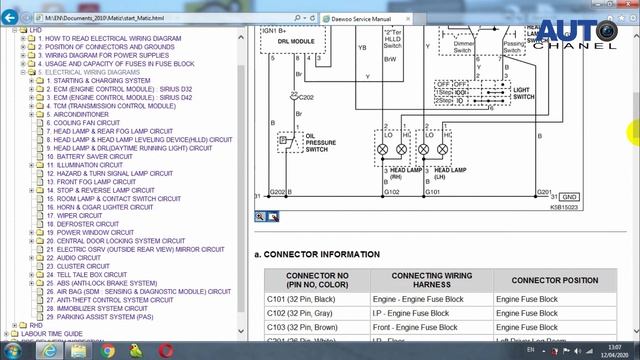The width and height of the screenshot is (640, 360).
Task: Click the C103 (32 Pin, Brown) cell
Action: pos(317,327)
